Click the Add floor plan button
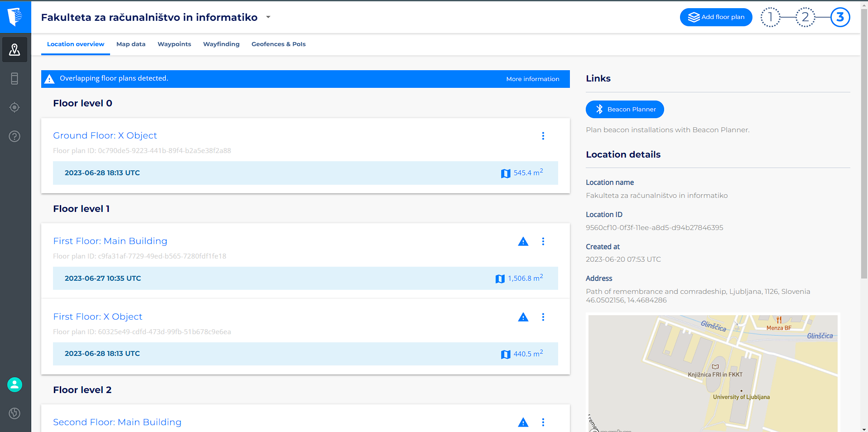Viewport: 868px width, 432px height. point(716,17)
